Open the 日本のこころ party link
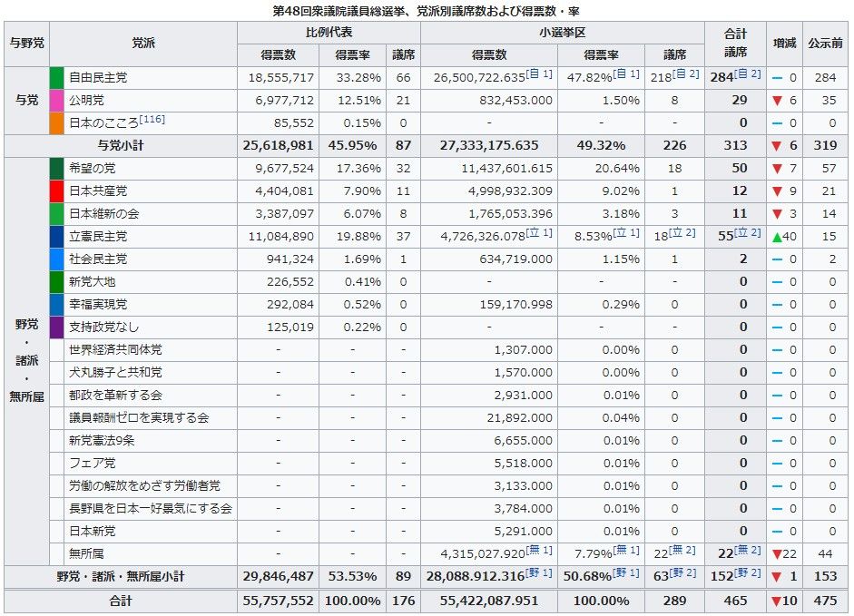The width and height of the screenshot is (854, 616). click(103, 123)
